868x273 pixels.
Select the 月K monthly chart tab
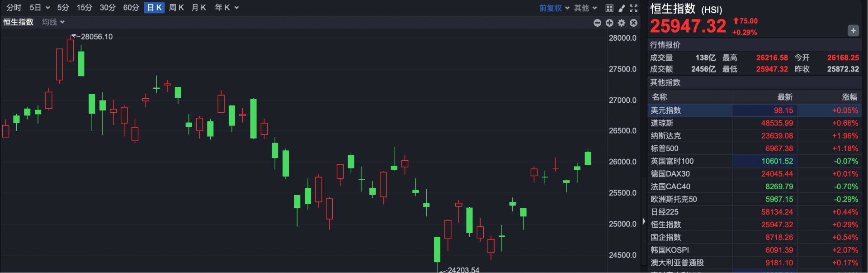tap(199, 8)
